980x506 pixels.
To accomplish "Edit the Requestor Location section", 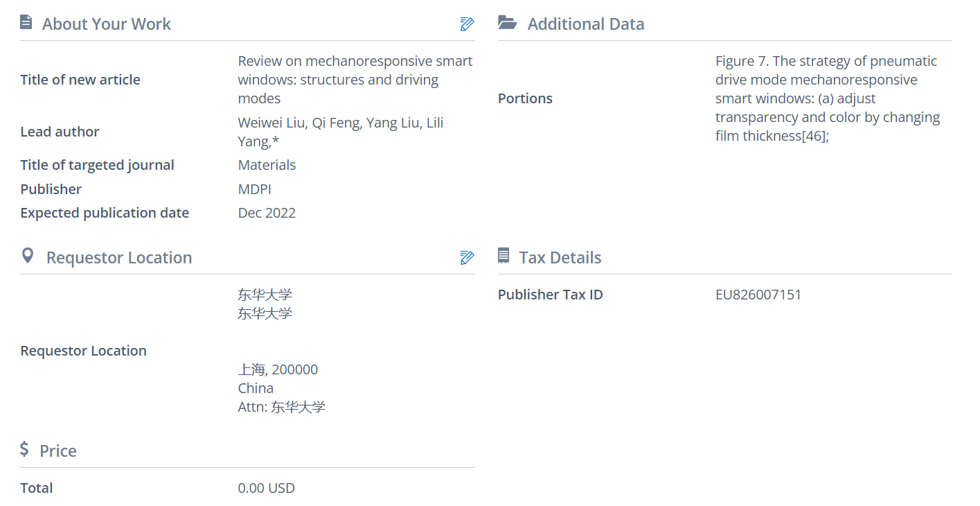I will click(x=467, y=258).
